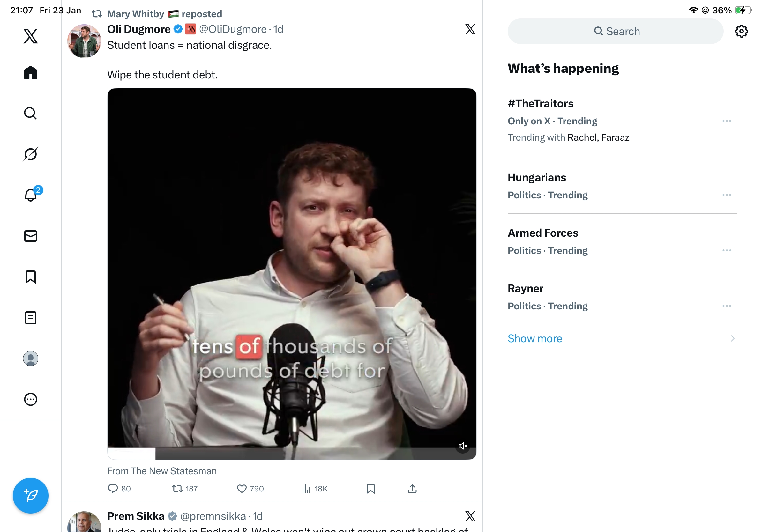Click the Search input field

[615, 32]
